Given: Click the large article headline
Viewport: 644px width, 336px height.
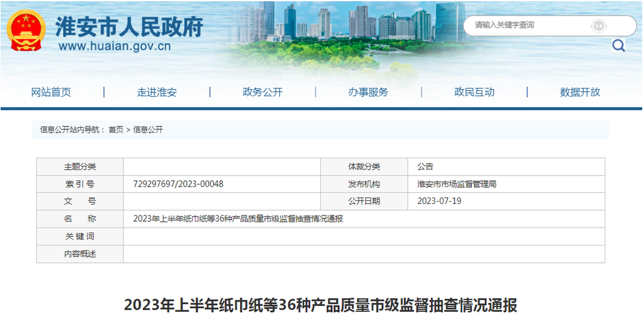Looking at the screenshot, I should tap(320, 305).
